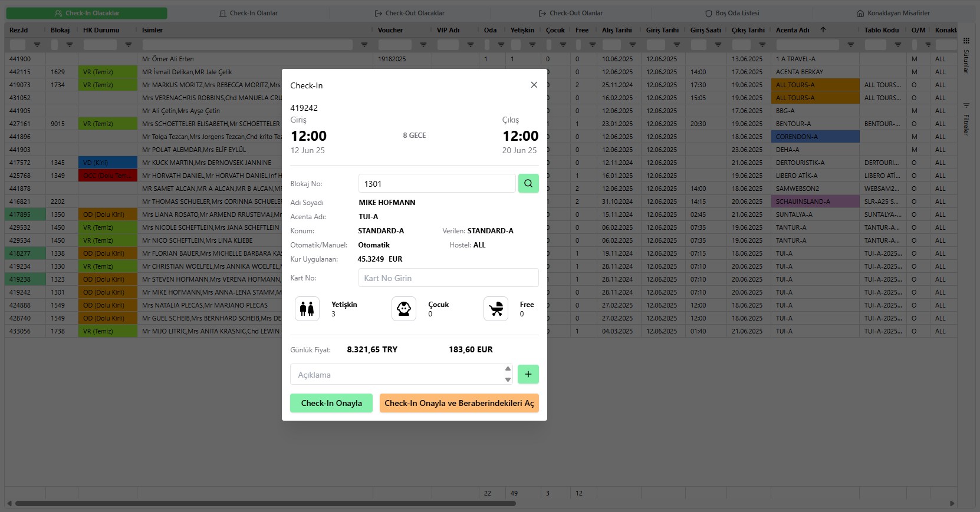Open filter menu for Alış Tarihi column

pyautogui.click(x=633, y=45)
